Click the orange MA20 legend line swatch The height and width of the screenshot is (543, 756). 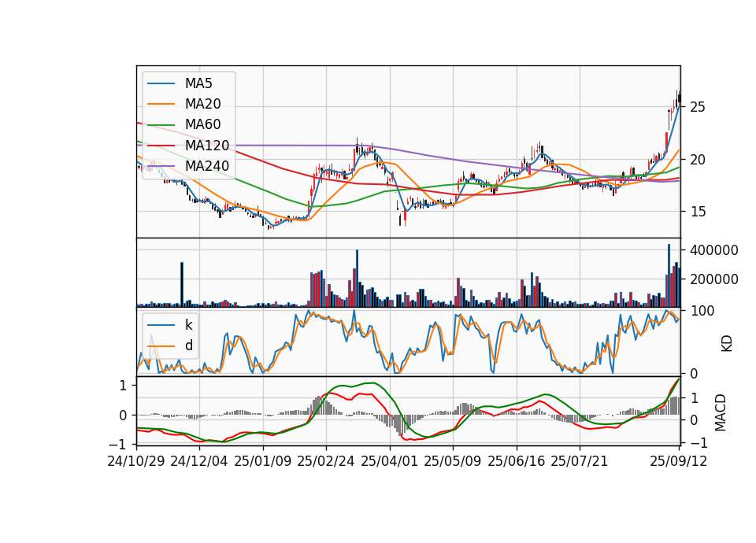pyautogui.click(x=161, y=105)
